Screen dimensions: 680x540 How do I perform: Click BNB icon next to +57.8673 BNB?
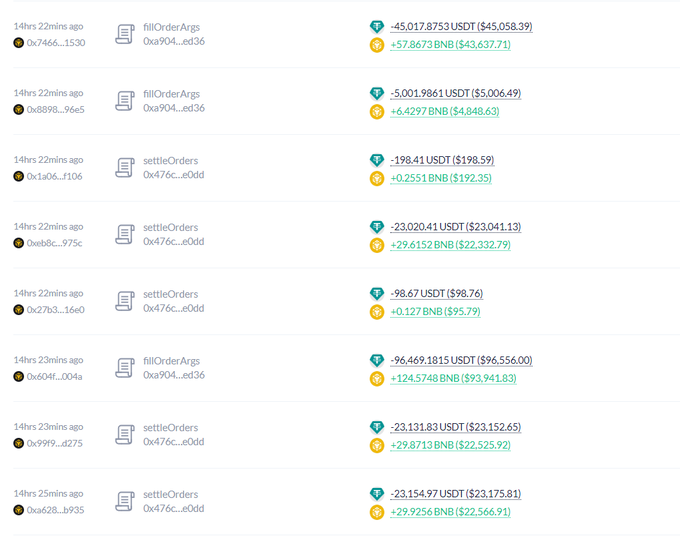(377, 45)
